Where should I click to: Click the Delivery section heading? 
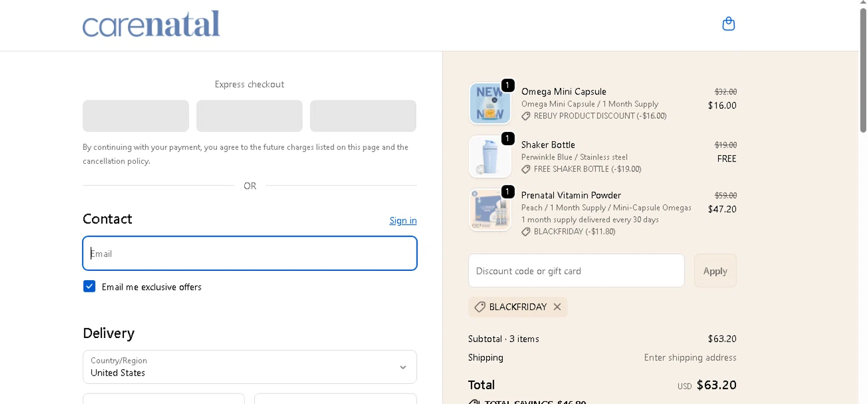tap(109, 333)
